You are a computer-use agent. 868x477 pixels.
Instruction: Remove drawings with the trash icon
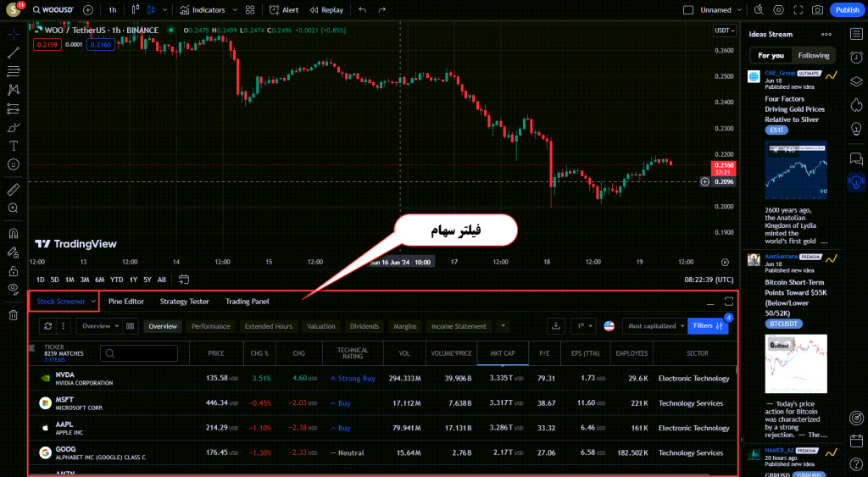pos(14,315)
